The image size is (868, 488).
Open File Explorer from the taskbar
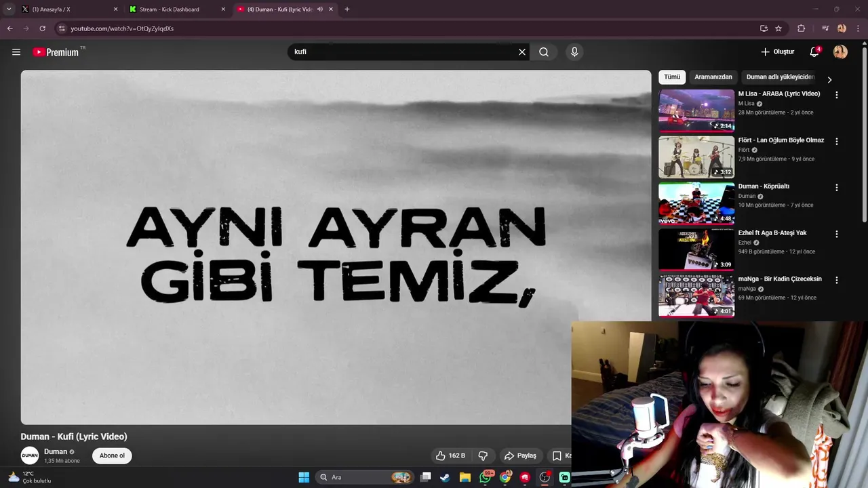click(465, 477)
